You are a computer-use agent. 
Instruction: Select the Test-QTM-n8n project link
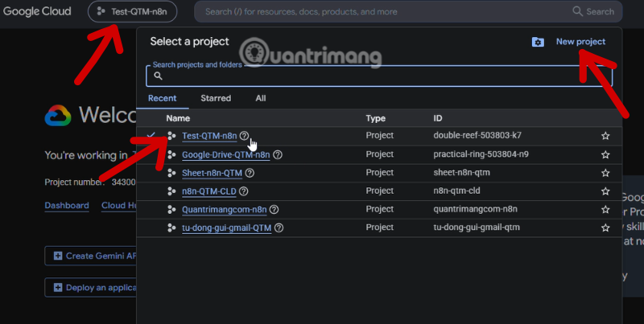209,136
